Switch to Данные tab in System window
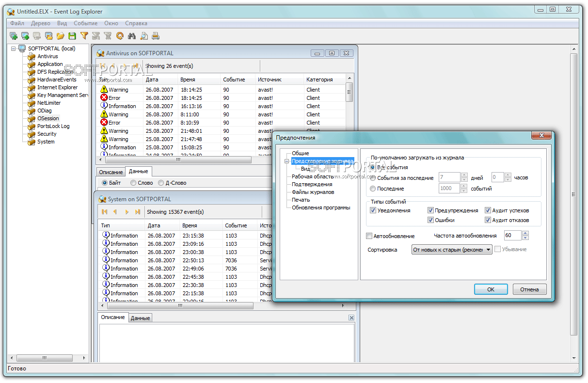Image resolution: width=588 pixels, height=383 pixels. (141, 318)
